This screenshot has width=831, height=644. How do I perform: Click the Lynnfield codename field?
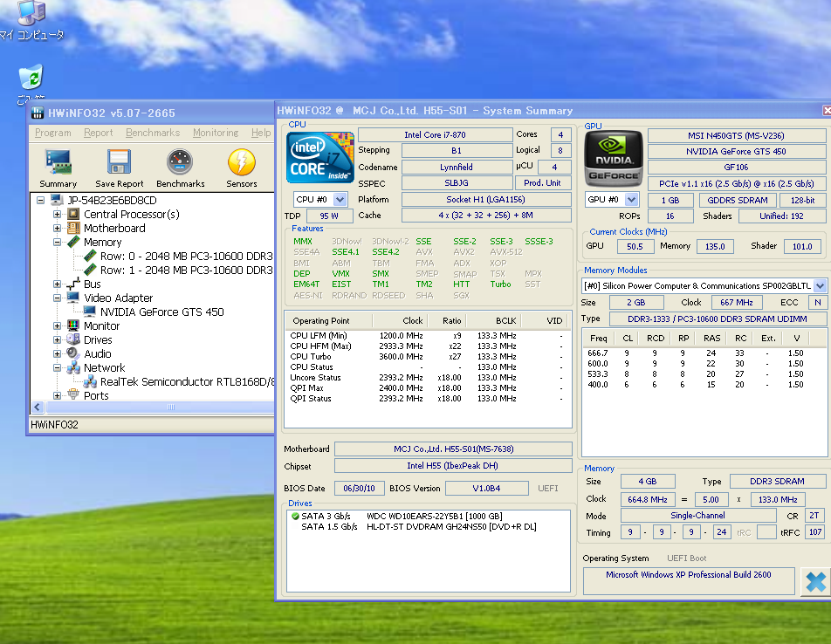point(457,167)
